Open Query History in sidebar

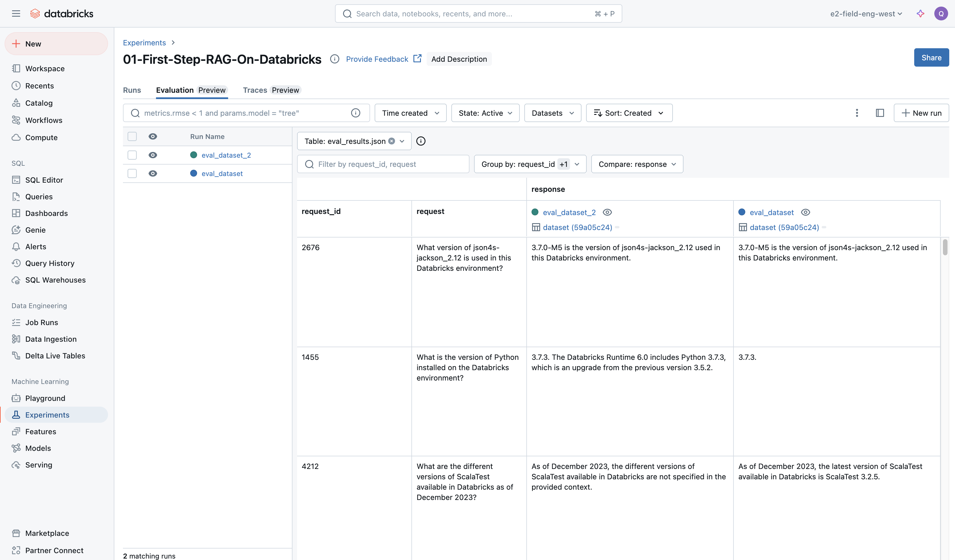(56, 263)
